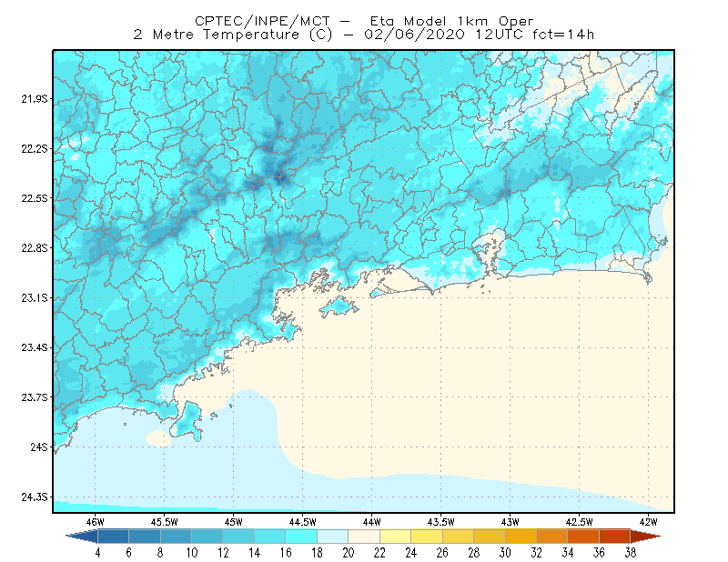Click the 10–12 legend color swatch
Screen dimensions: 728x562
click(x=207, y=537)
